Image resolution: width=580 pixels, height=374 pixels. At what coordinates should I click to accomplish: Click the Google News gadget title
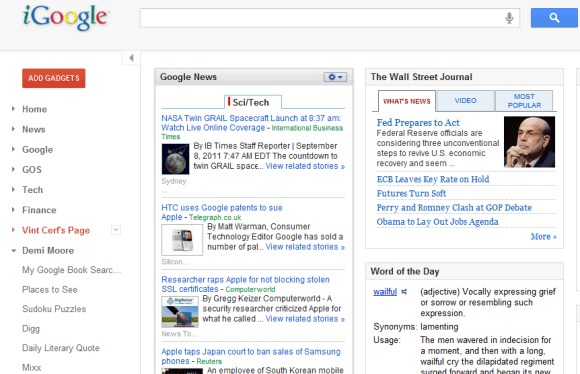pos(188,77)
